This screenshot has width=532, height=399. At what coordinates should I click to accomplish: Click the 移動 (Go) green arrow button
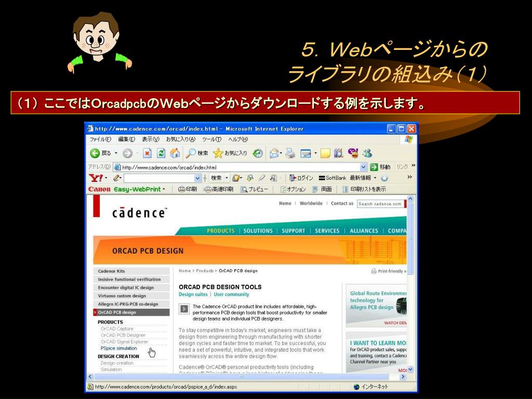click(374, 167)
